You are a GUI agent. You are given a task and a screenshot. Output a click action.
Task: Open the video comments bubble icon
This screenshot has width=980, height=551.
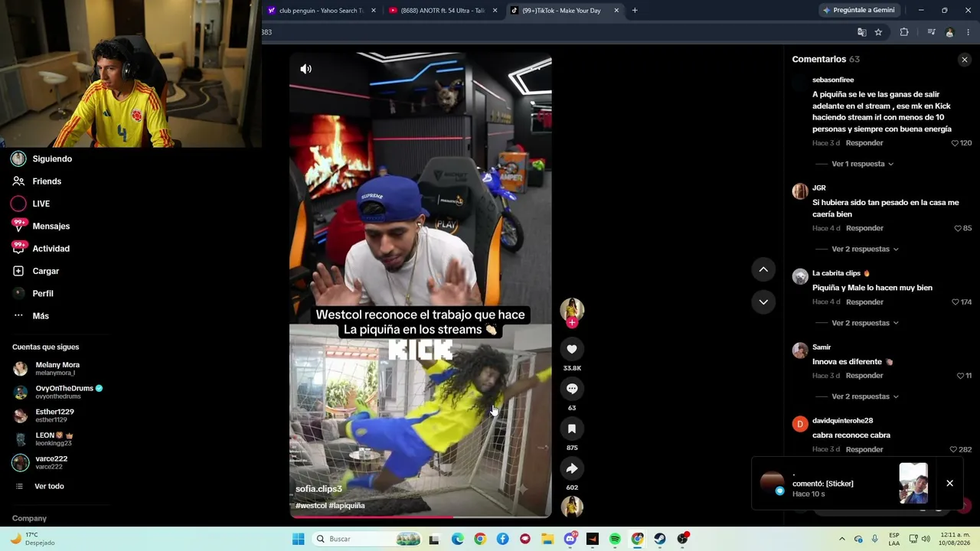pos(572,389)
